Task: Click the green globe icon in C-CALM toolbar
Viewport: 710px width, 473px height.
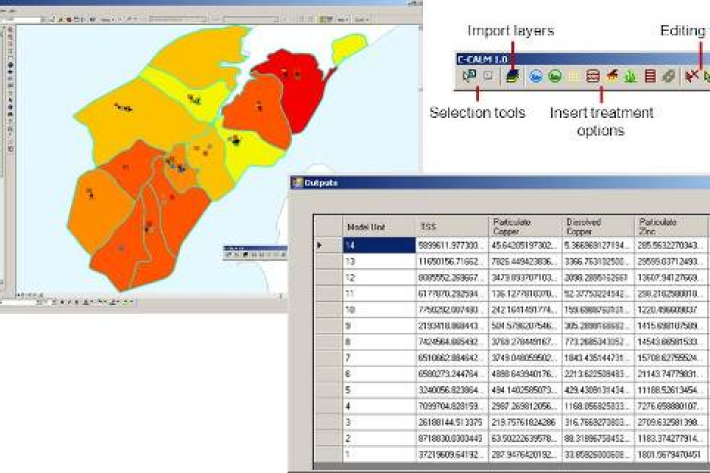Action: [553, 75]
